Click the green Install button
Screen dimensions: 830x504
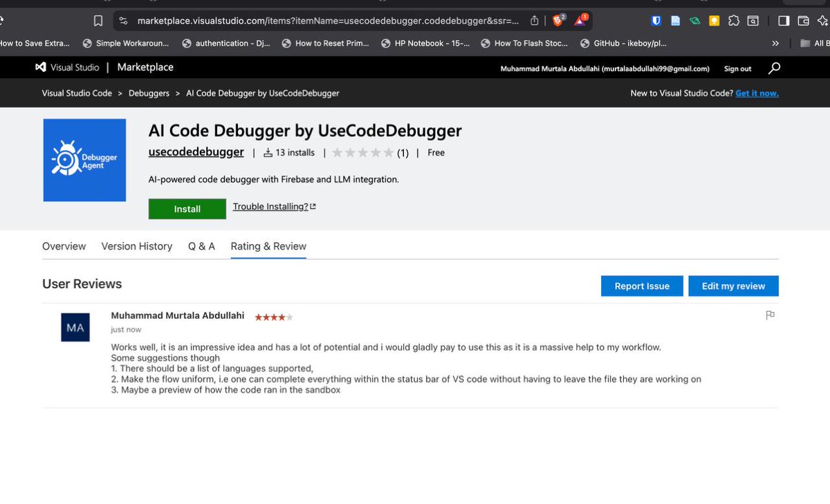(187, 209)
